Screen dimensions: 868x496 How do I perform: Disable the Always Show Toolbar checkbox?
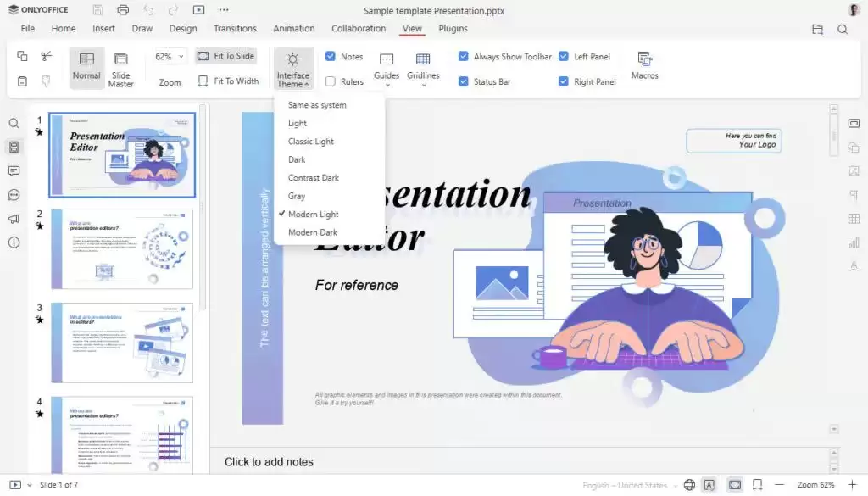pos(464,56)
